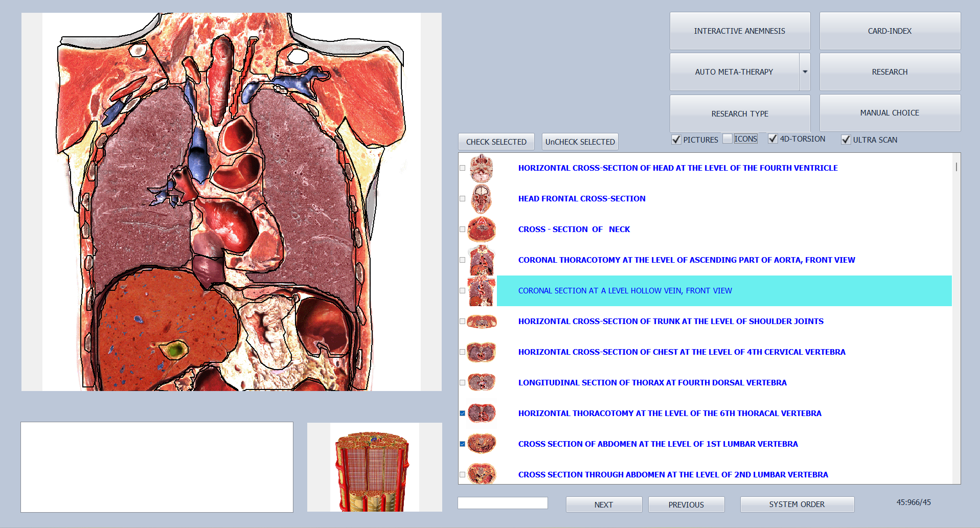
Task: Click the 4th cervical vertebra chest thumbnail
Action: click(482, 352)
